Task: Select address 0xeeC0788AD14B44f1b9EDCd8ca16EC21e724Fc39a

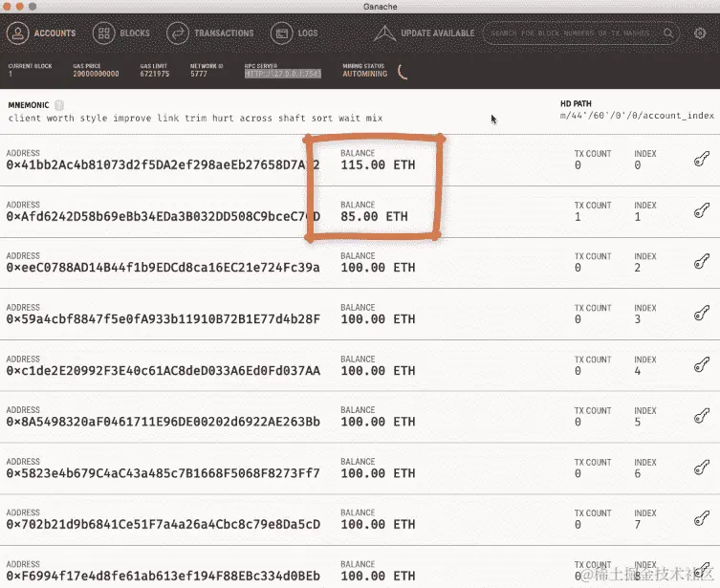Action: click(x=163, y=267)
